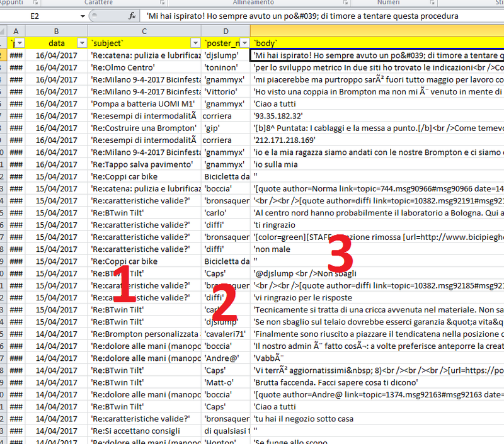
Task: Select the 'body' header cell
Action: (x=377, y=43)
